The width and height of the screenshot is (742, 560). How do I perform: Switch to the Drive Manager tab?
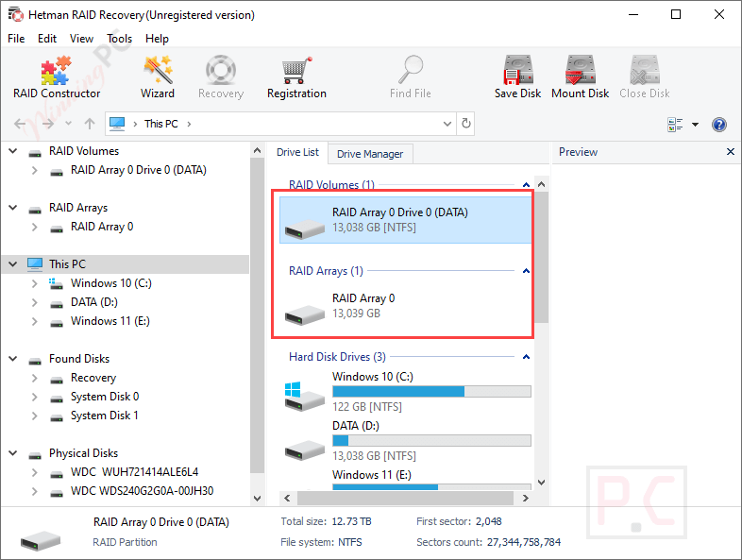[370, 154]
